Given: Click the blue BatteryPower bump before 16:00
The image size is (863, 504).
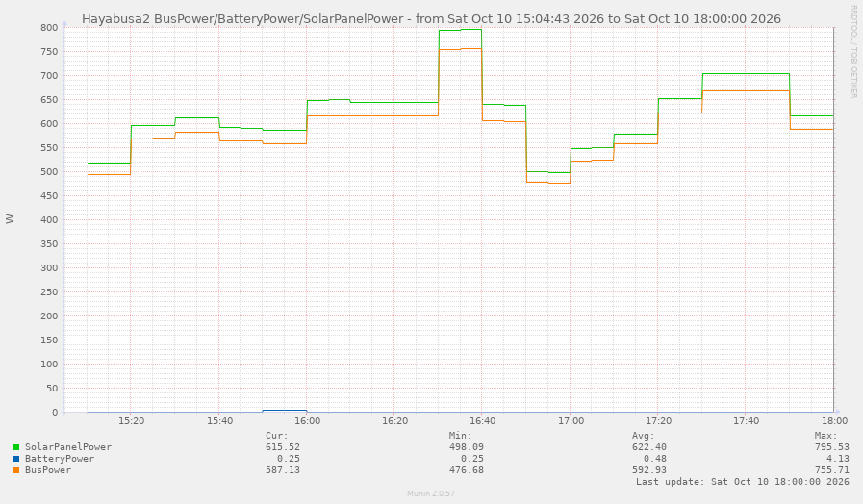Looking at the screenshot, I should click(285, 411).
